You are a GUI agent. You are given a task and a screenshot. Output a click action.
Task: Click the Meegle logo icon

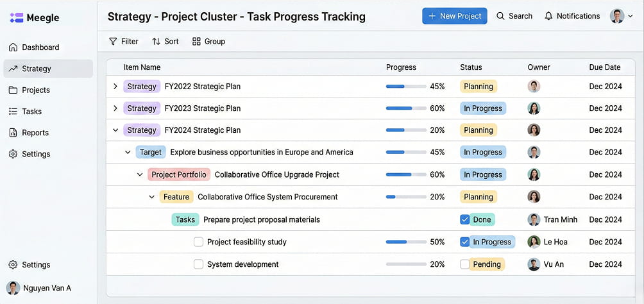click(17, 18)
